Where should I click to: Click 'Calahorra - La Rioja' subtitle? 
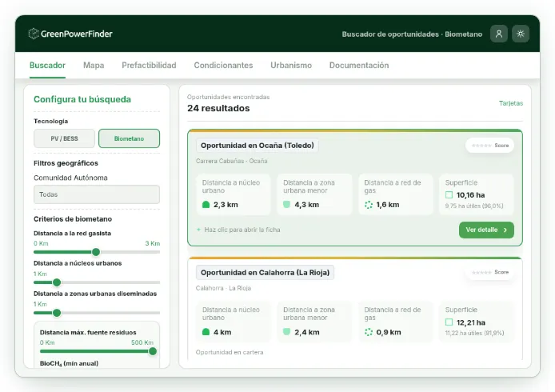pyautogui.click(x=223, y=288)
